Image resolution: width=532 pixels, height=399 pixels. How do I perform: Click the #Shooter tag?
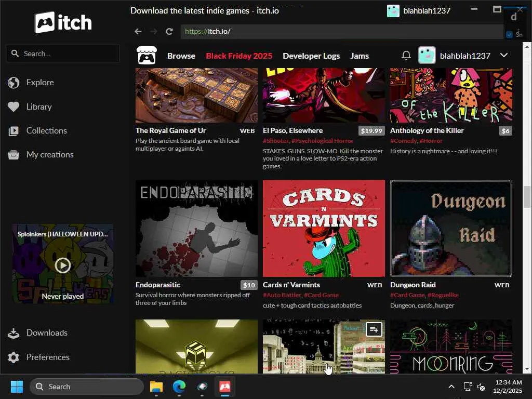[x=275, y=140]
